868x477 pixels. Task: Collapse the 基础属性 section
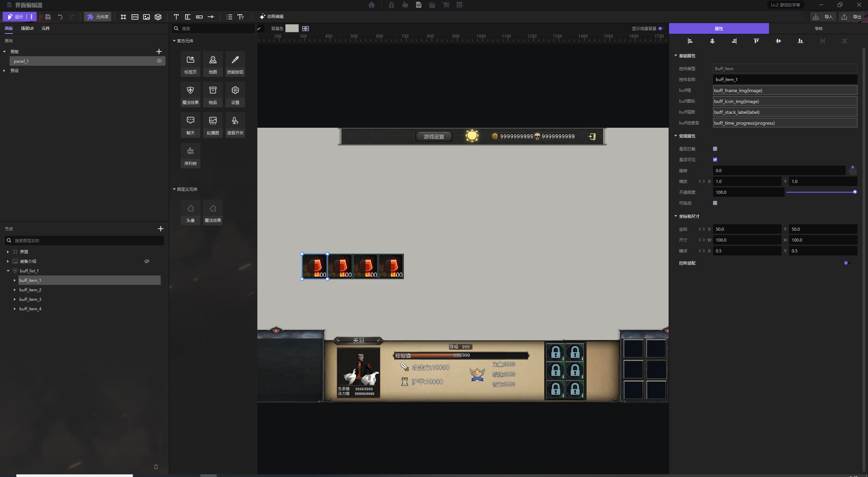coord(676,56)
